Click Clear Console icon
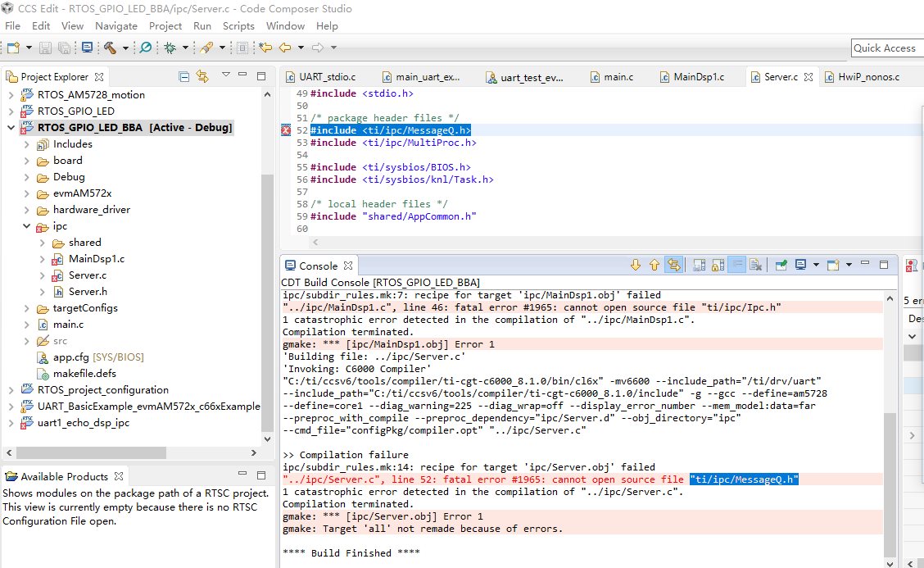The image size is (924, 568). [756, 265]
